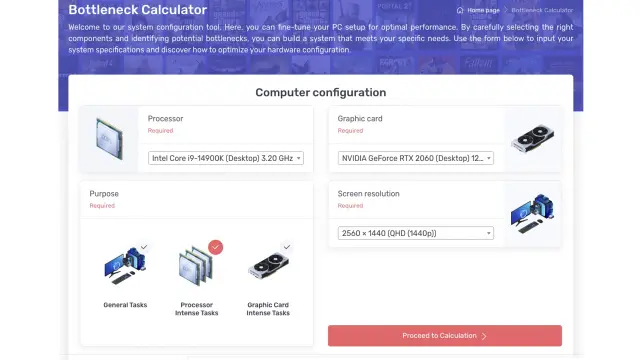Screen dimensions: 640x360
Task: Go to Home page breadcrumb link
Action: (483, 10)
